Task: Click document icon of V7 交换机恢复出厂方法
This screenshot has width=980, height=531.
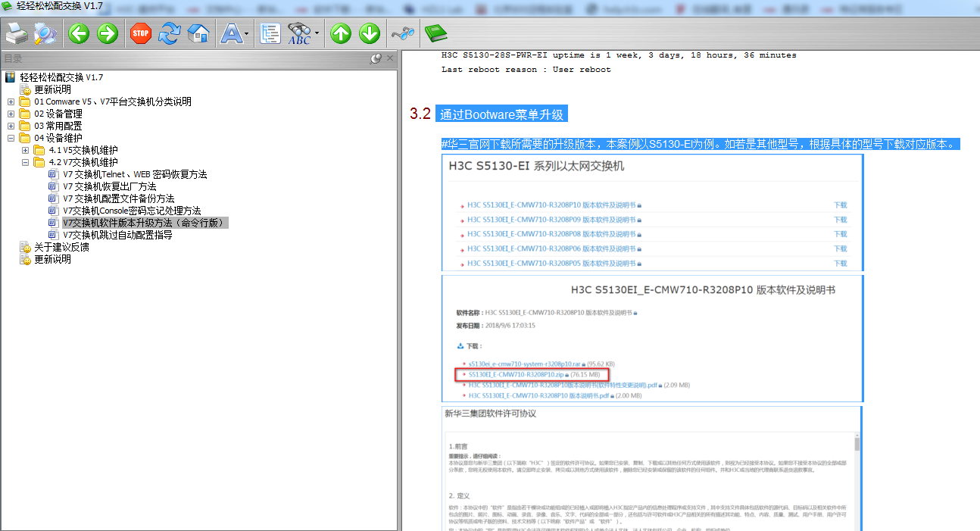Action: point(53,186)
